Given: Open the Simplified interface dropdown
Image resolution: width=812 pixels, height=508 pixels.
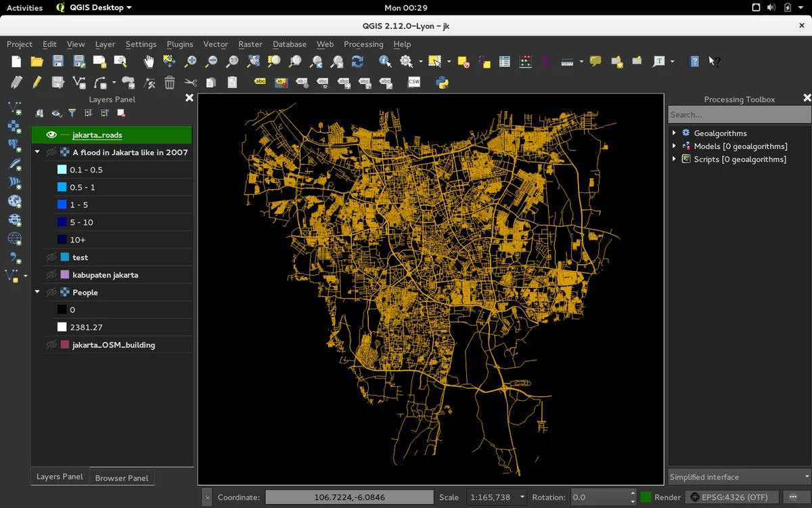Looking at the screenshot, I should point(739,477).
